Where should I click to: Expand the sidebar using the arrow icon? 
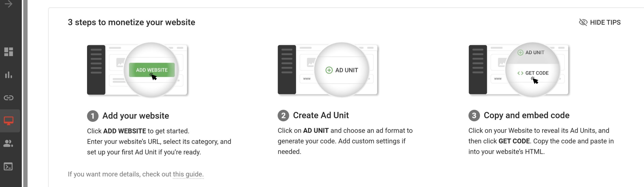[9, 4]
